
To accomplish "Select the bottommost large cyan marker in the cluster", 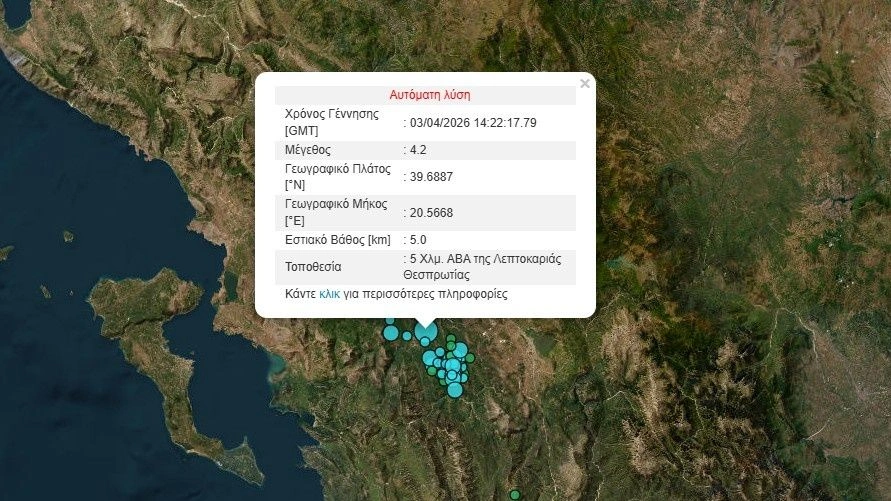I will pos(455,389).
